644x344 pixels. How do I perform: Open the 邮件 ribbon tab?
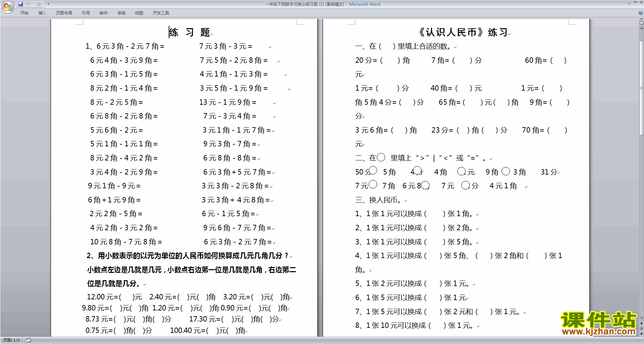coord(104,13)
